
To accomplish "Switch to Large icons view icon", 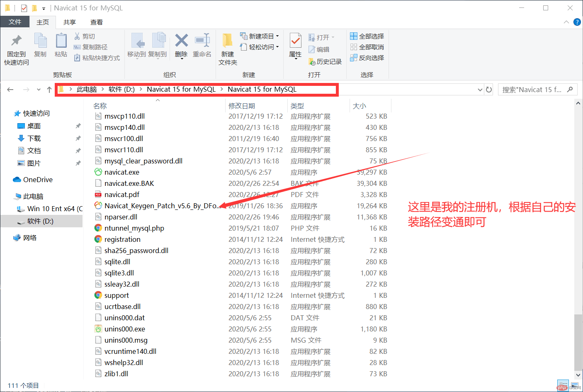I will coord(575,385).
